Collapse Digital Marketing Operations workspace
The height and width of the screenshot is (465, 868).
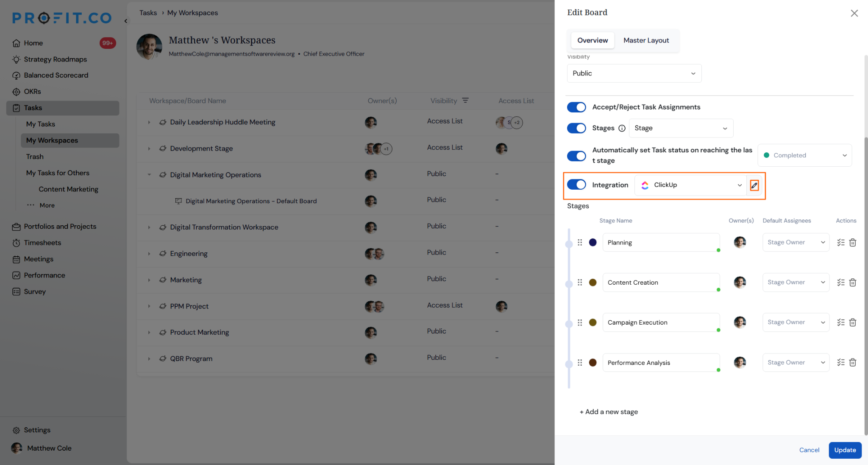(x=149, y=175)
